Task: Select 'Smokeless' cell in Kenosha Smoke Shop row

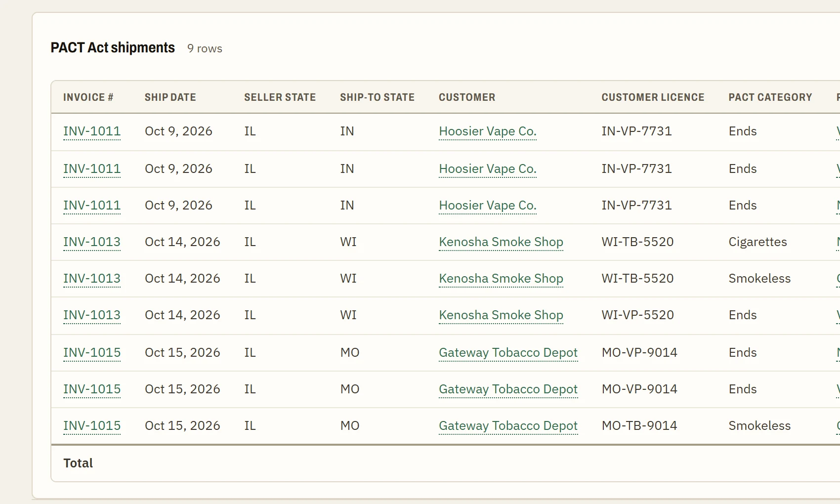Action: 759,279
